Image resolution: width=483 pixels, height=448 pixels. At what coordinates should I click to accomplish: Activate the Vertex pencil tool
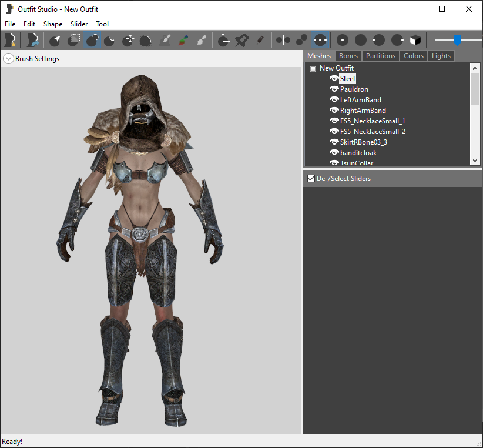click(260, 40)
